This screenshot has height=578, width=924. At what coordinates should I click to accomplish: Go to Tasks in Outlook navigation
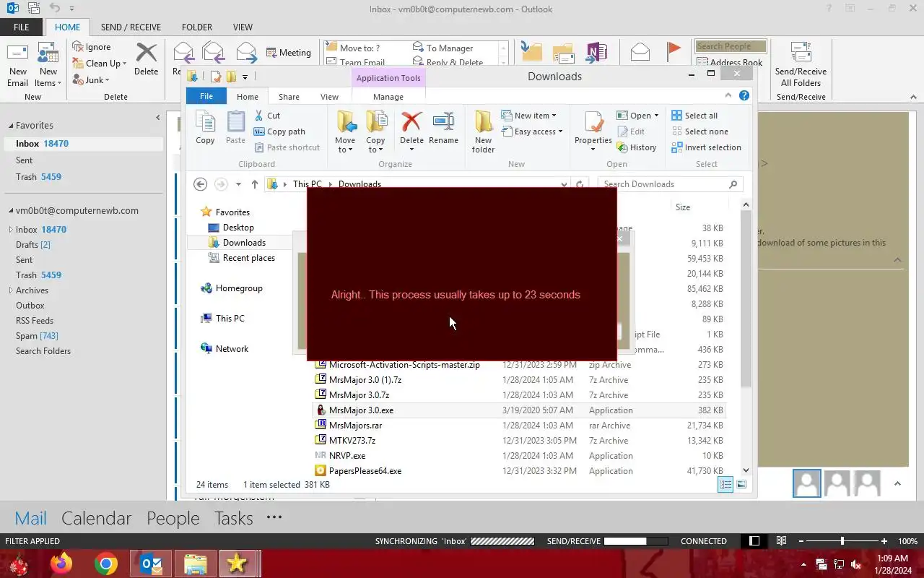[233, 518]
